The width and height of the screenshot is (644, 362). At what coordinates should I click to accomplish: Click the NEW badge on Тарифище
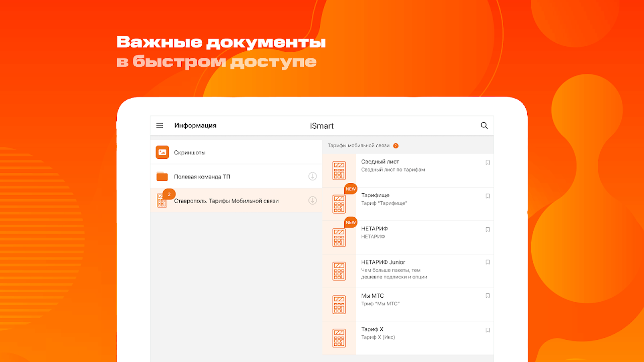(351, 189)
